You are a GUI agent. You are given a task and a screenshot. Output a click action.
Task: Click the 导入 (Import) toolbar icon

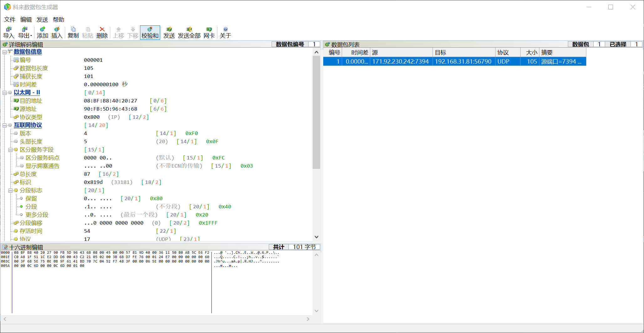[9, 33]
